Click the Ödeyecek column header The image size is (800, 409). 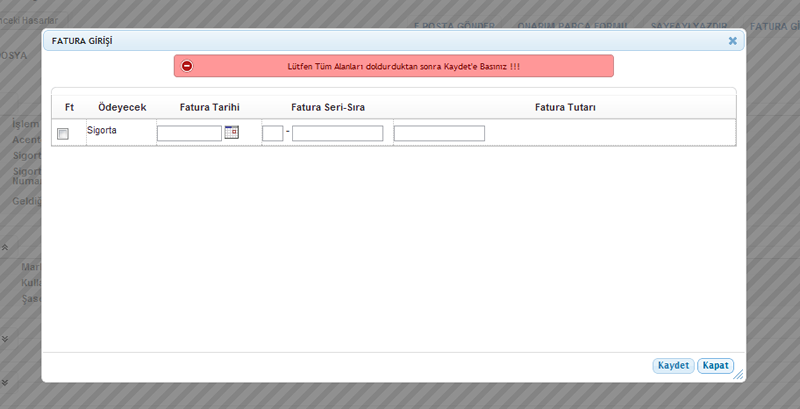[x=122, y=107]
